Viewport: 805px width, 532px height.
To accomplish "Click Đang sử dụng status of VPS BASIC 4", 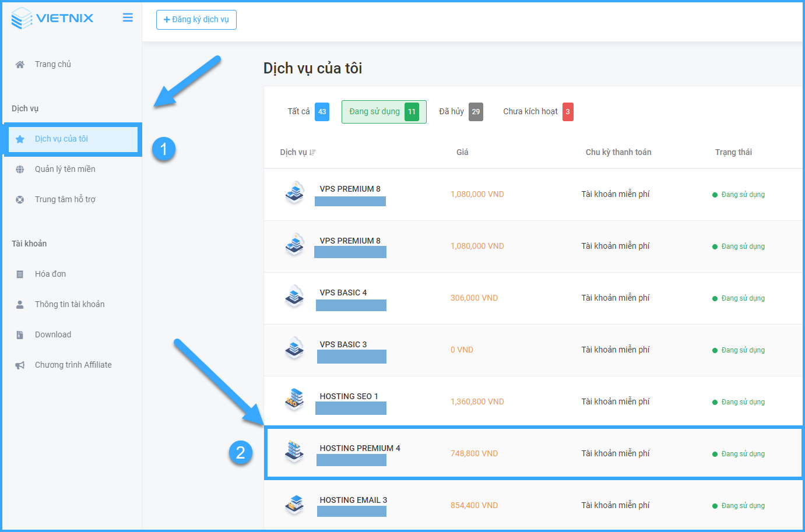I will 739,298.
